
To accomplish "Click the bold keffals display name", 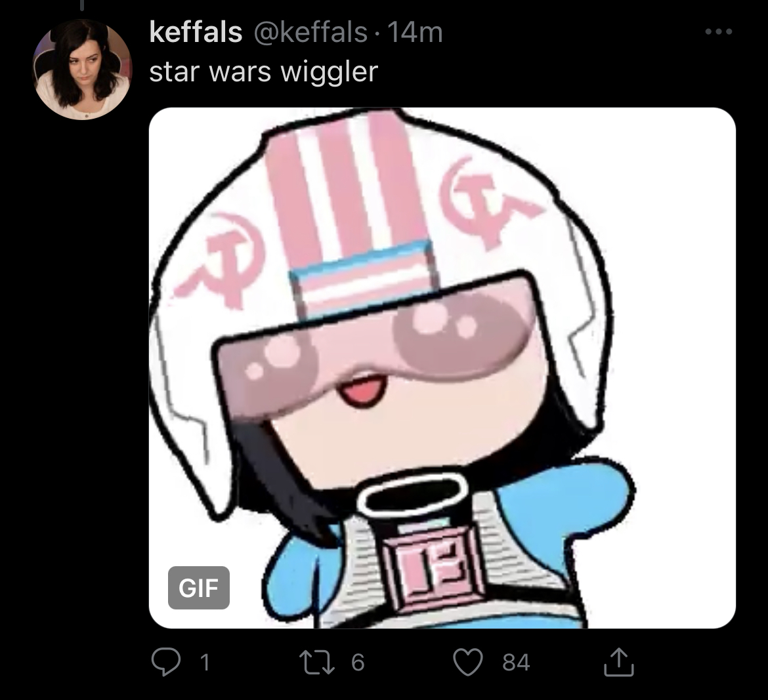I will coord(196,32).
